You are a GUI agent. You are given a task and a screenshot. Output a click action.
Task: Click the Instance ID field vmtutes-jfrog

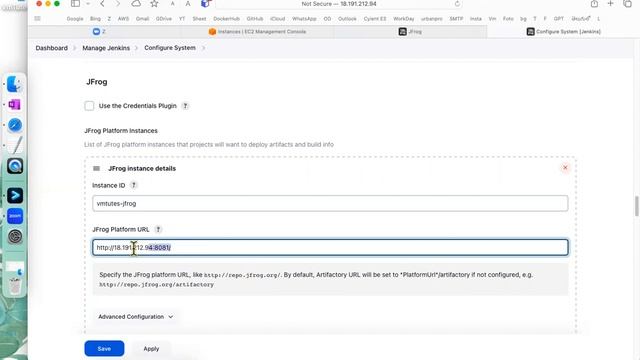(330, 203)
